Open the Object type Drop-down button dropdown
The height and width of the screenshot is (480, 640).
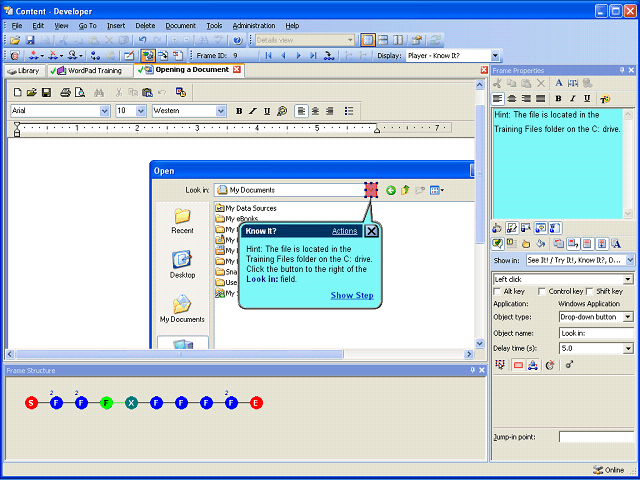tap(628, 317)
